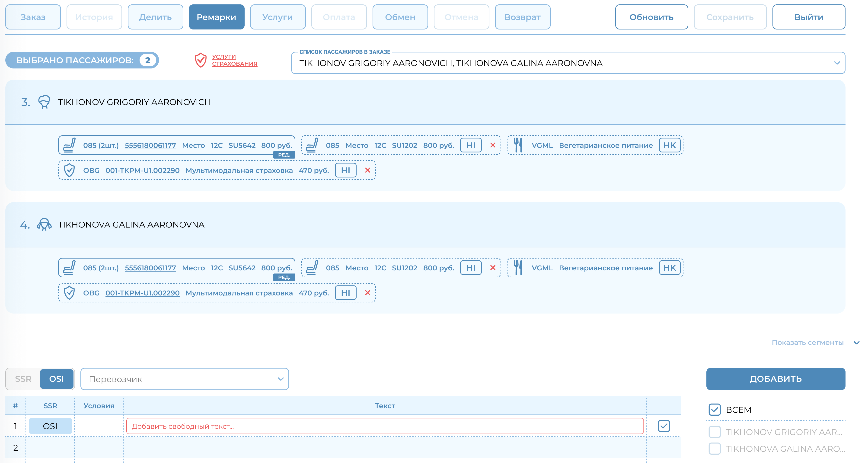
Task: Click shield icon on Galina's OBG insurance
Action: pyautogui.click(x=69, y=293)
